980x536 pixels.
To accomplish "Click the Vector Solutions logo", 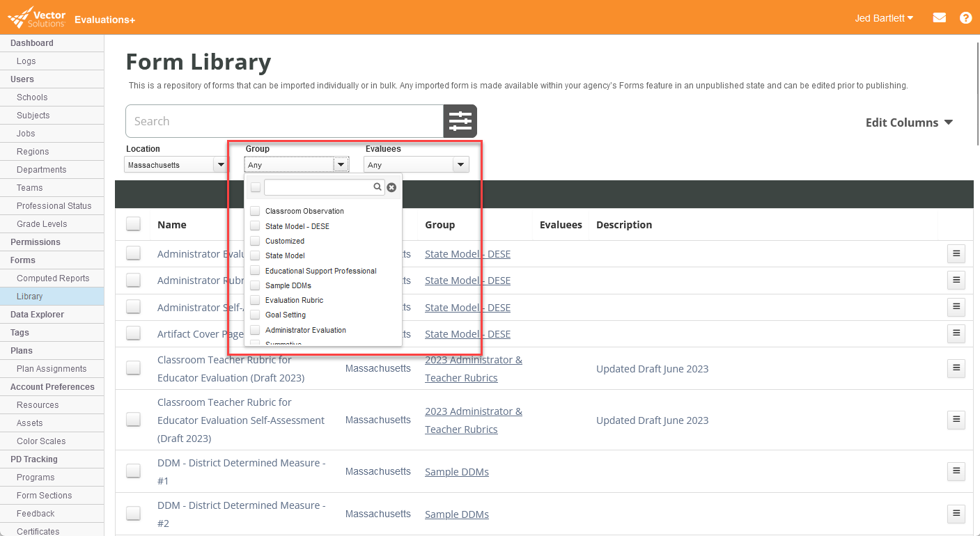I will 36,17.
